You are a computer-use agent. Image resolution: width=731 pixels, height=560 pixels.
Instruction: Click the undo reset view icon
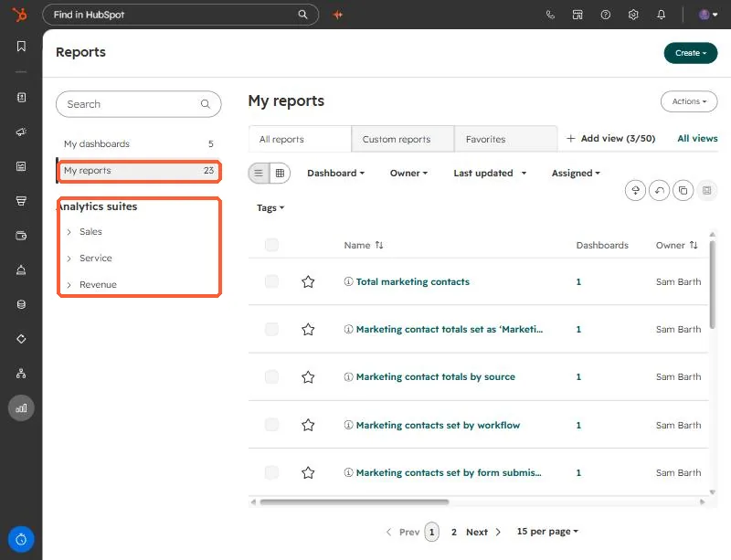(659, 190)
